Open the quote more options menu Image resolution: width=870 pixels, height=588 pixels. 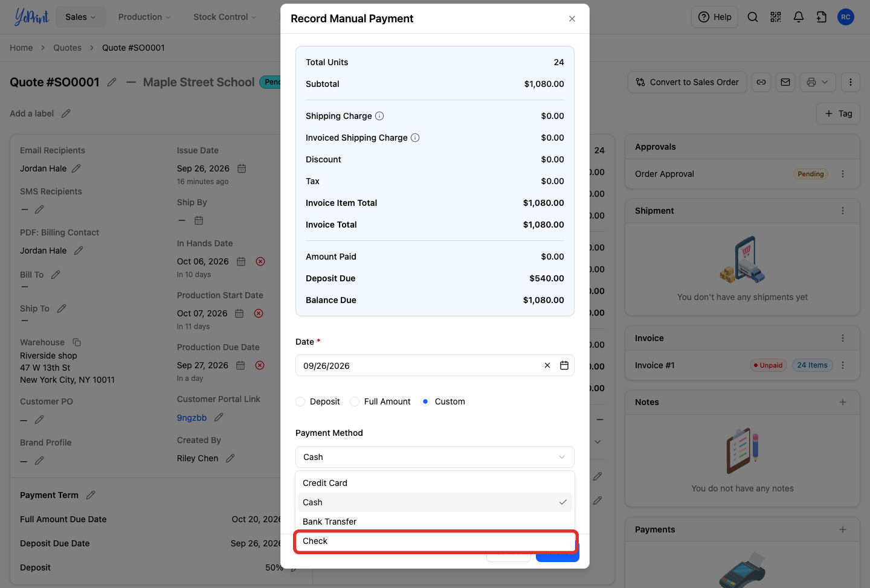851,82
